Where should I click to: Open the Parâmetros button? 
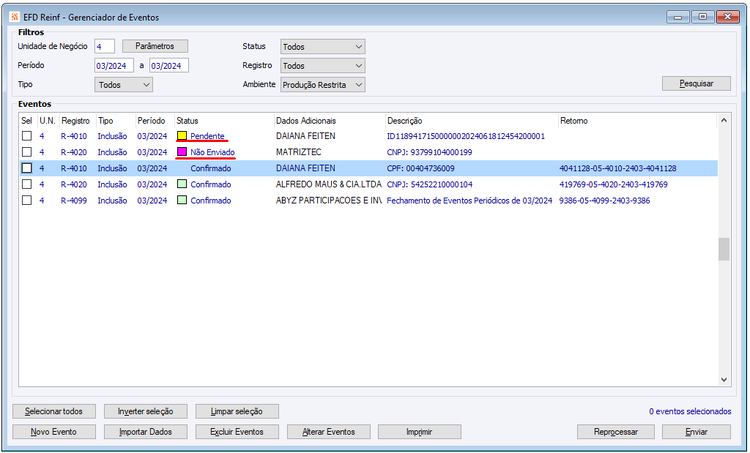tap(155, 46)
